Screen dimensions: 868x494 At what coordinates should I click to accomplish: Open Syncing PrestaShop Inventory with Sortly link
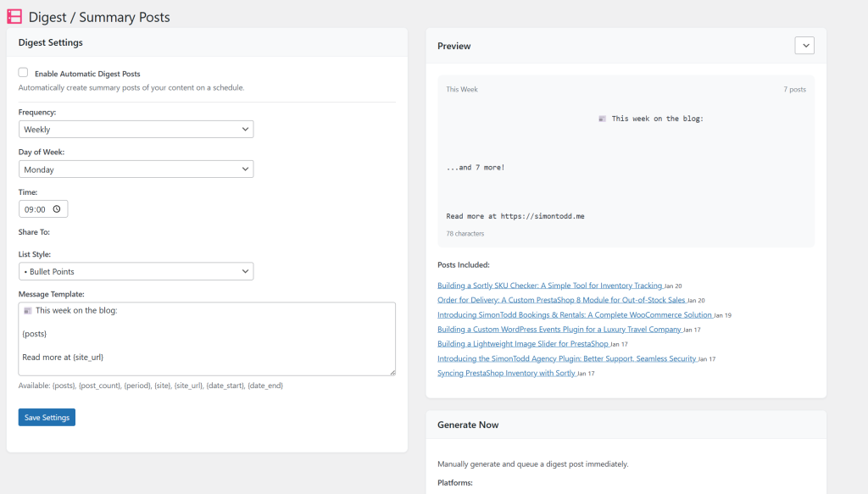[506, 373]
